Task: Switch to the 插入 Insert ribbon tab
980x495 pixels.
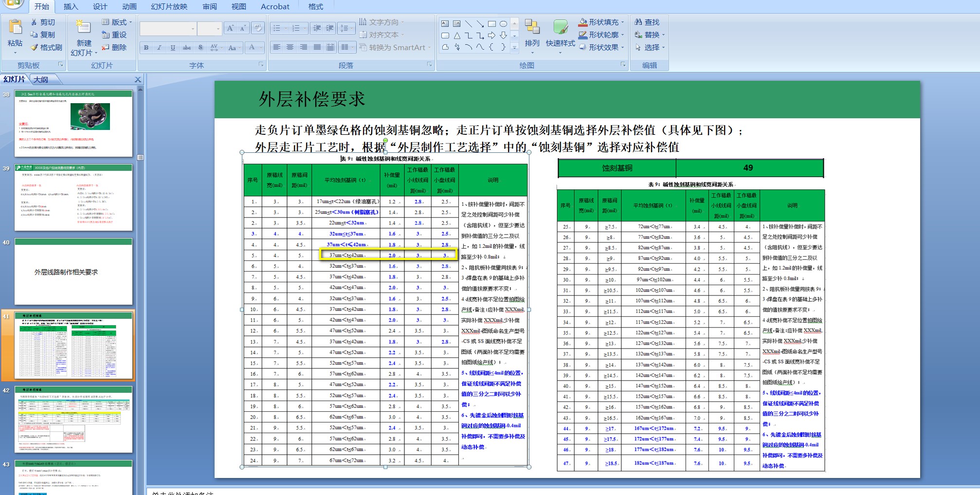Action: tap(71, 7)
